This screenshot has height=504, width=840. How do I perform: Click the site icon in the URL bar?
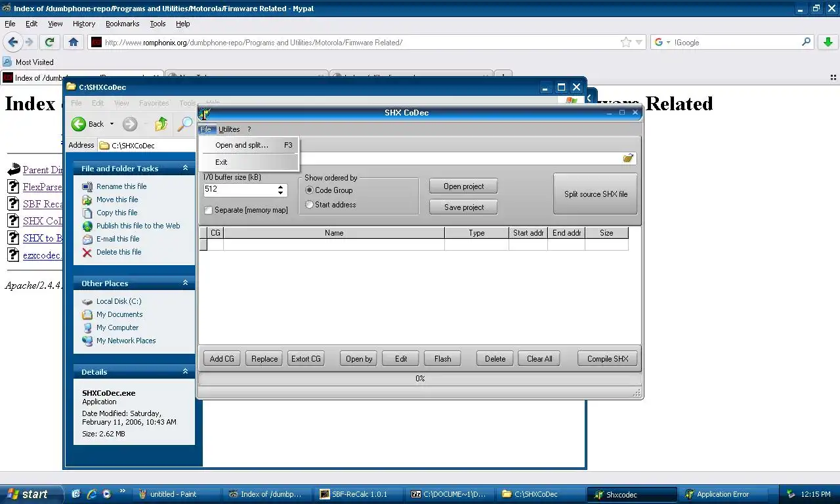(x=96, y=42)
